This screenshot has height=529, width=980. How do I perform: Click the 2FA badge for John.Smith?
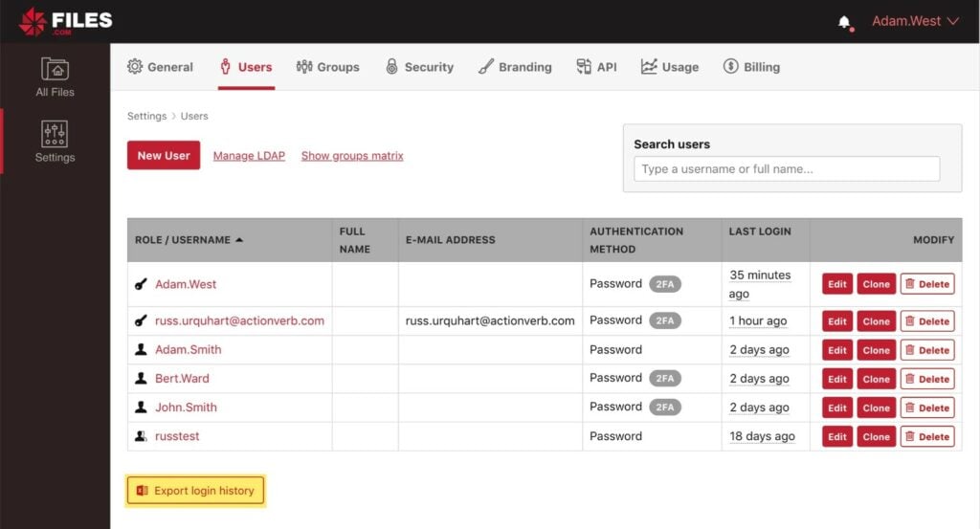tap(665, 408)
